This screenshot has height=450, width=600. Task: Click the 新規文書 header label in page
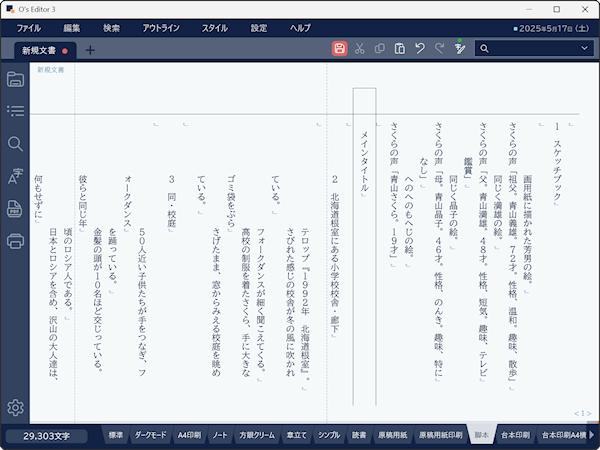51,70
